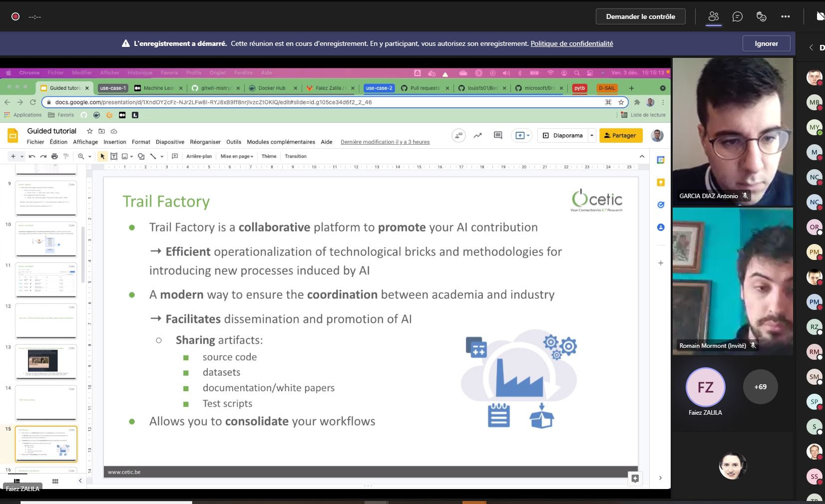Open the Insertion menu

tap(115, 142)
